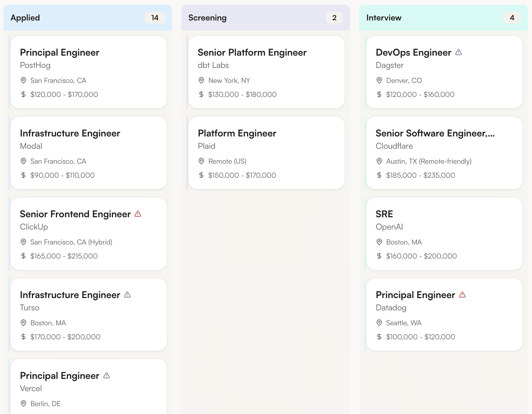532x414 pixels.
Task: Click the company name ClickUp
Action: 34,227
